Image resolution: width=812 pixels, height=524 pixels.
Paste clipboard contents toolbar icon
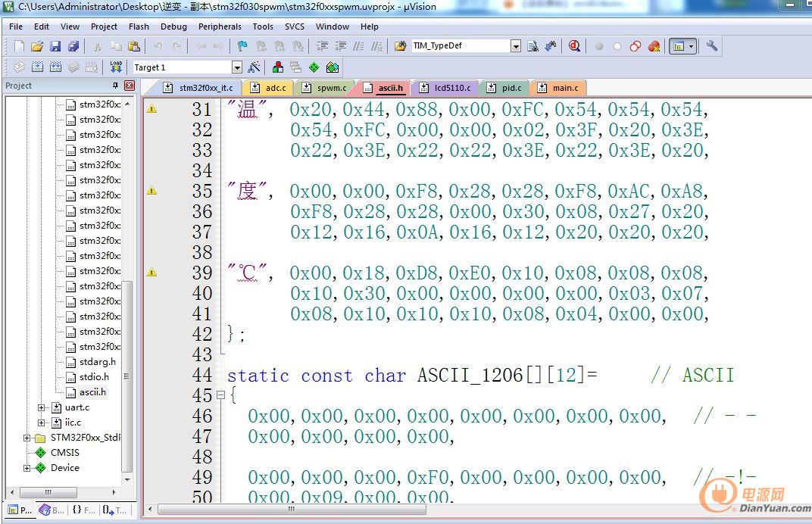pos(134,46)
